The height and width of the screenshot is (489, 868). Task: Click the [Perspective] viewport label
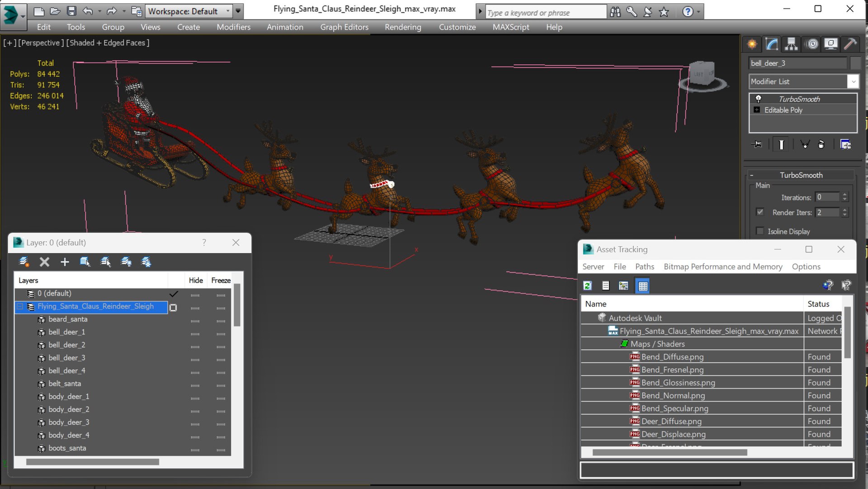click(41, 43)
